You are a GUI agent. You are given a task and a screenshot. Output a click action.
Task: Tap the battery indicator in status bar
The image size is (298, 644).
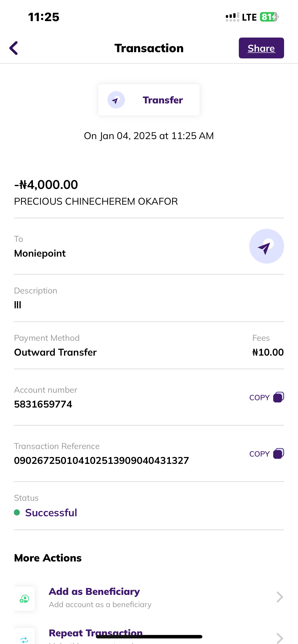(x=269, y=17)
